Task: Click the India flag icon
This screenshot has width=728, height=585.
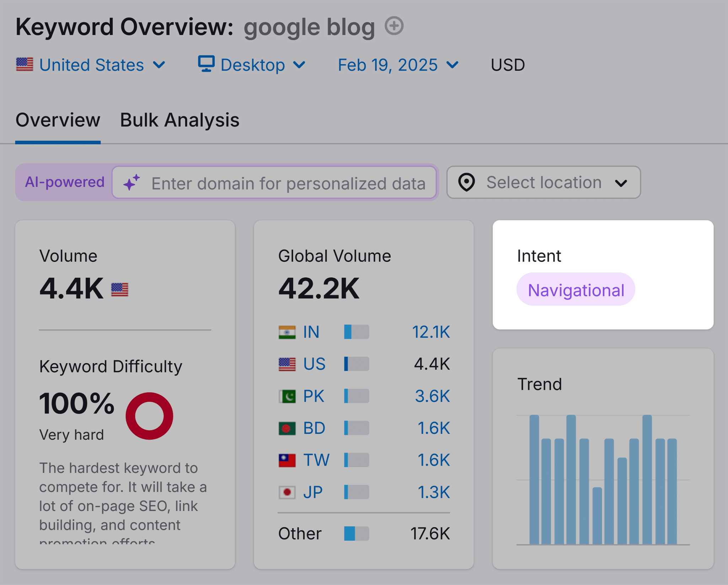Action: [x=287, y=332]
